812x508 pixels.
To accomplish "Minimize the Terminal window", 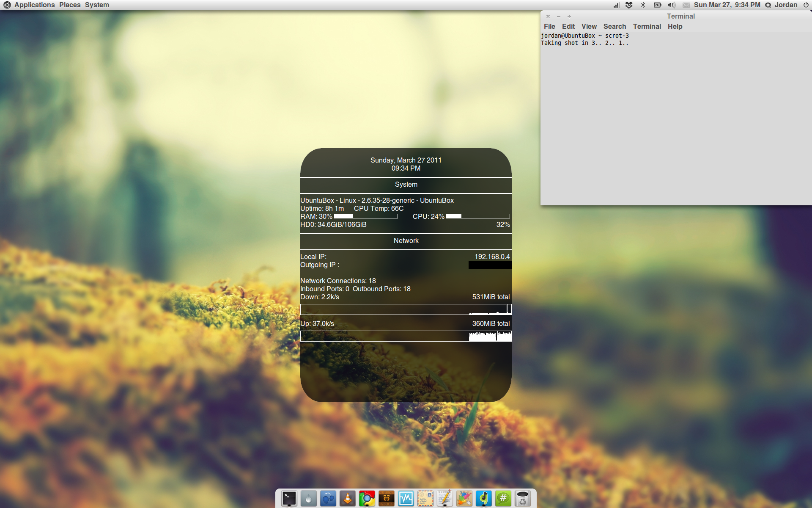I will (x=559, y=17).
